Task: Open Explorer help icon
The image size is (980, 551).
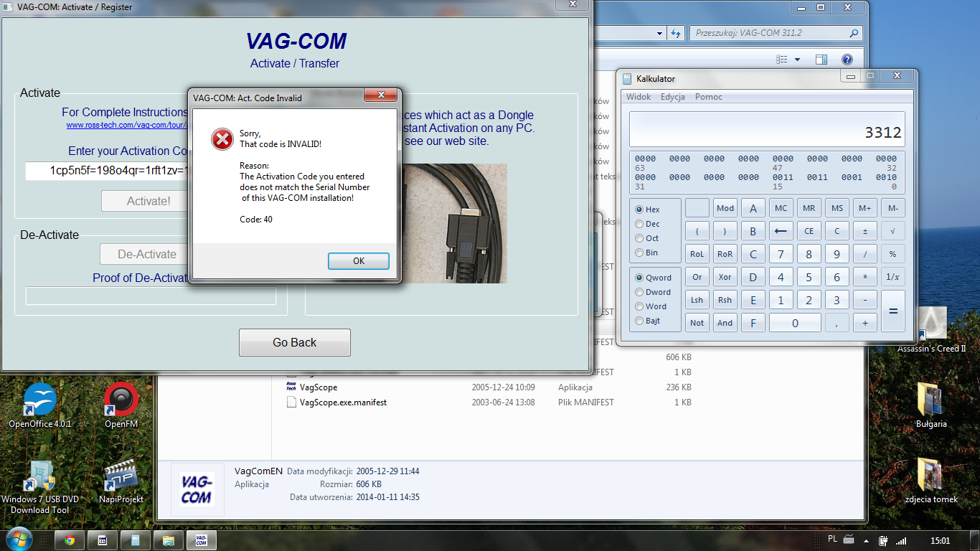Action: click(x=847, y=60)
